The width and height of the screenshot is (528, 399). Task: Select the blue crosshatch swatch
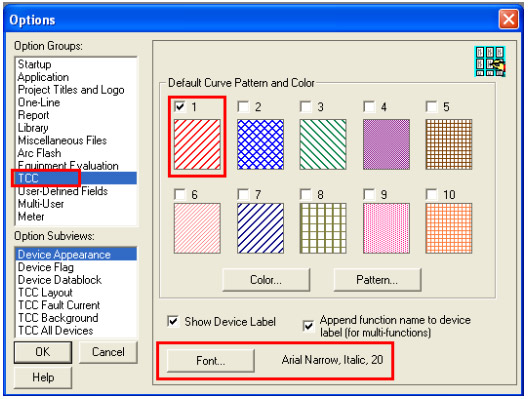pyautogui.click(x=260, y=144)
